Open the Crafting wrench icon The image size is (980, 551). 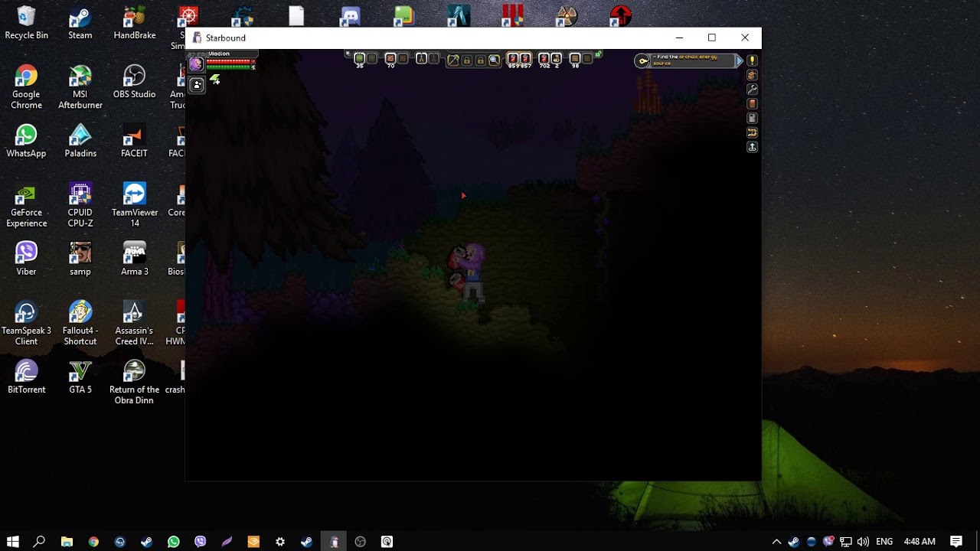tap(752, 90)
